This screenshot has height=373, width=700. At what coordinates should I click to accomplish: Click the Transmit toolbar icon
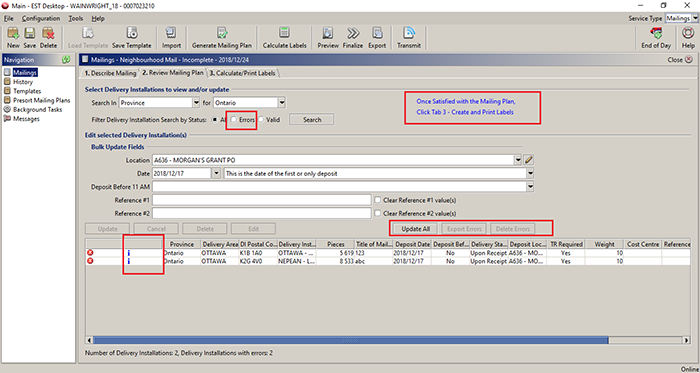[x=409, y=33]
